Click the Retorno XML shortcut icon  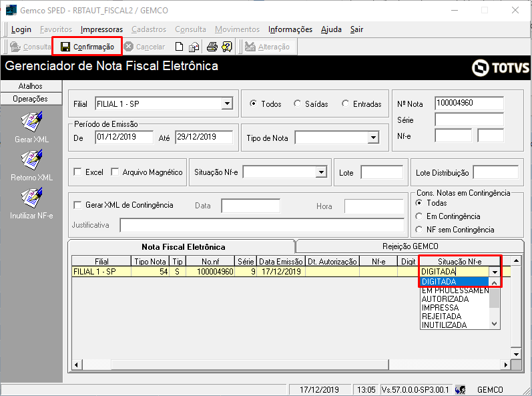31,160
